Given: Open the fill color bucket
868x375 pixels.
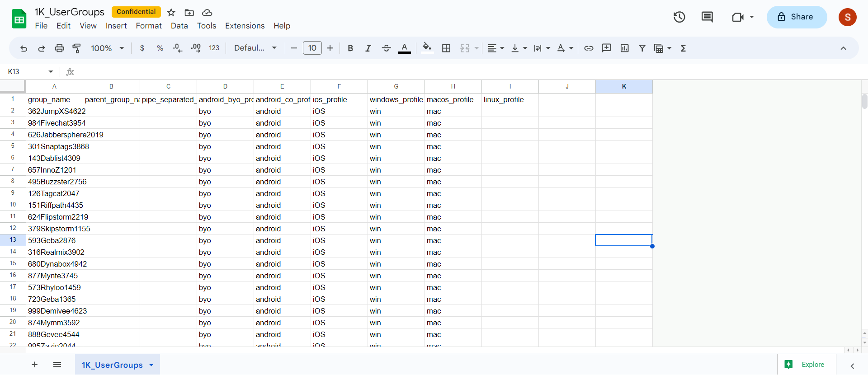Looking at the screenshot, I should point(427,48).
